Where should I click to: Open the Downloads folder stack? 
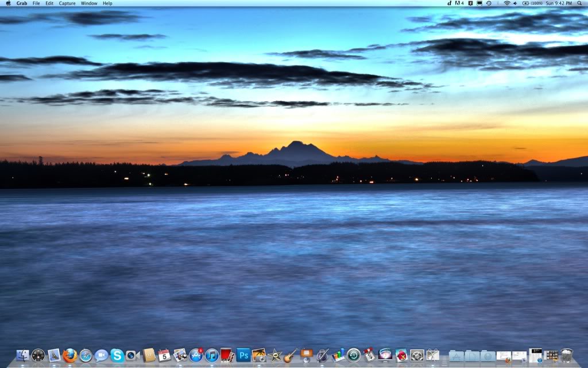click(x=488, y=355)
